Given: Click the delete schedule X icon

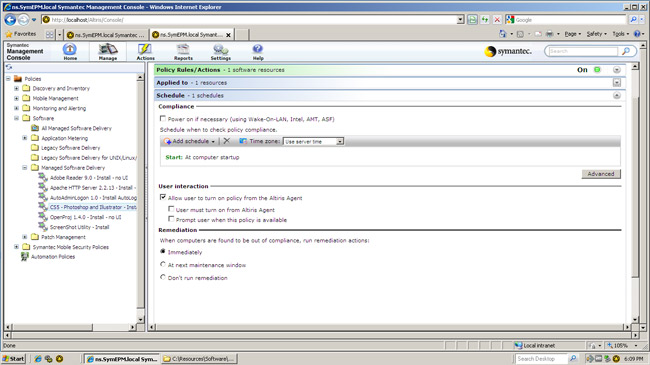Looking at the screenshot, I should pyautogui.click(x=227, y=141).
